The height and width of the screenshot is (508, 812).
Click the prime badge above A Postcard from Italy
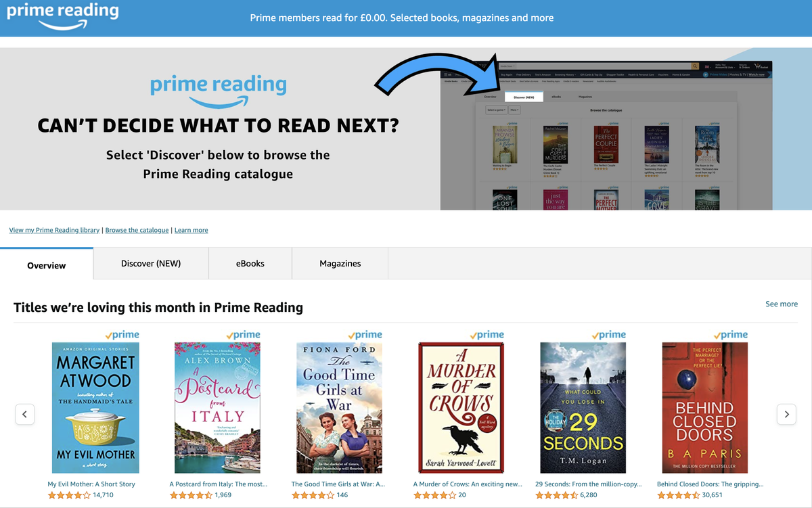(x=244, y=335)
